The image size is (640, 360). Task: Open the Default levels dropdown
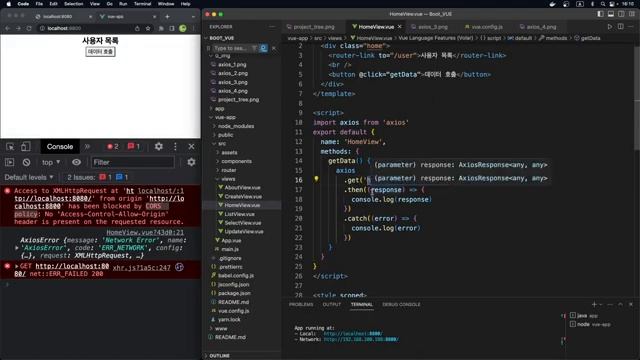(x=29, y=177)
